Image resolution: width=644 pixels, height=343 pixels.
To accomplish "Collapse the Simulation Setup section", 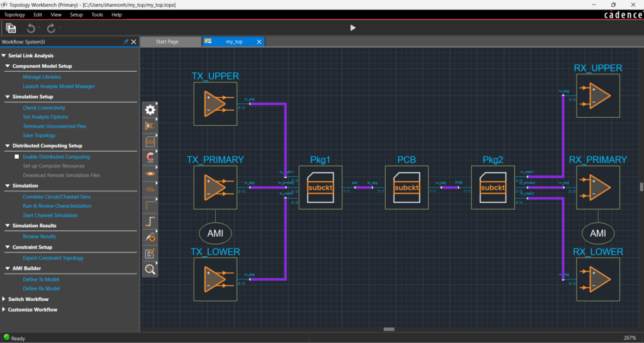I will pyautogui.click(x=8, y=96).
